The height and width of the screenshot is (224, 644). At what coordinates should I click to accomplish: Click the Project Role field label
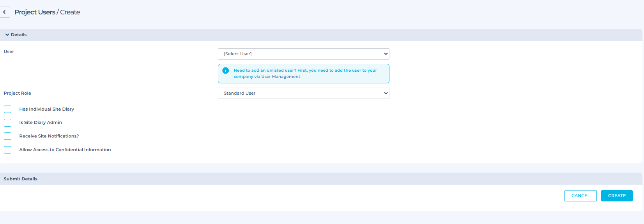pos(18,93)
